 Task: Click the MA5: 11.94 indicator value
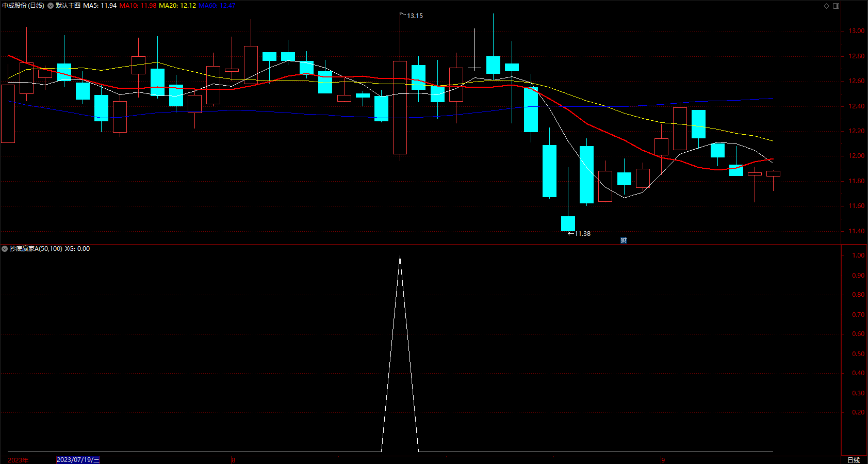click(x=100, y=6)
